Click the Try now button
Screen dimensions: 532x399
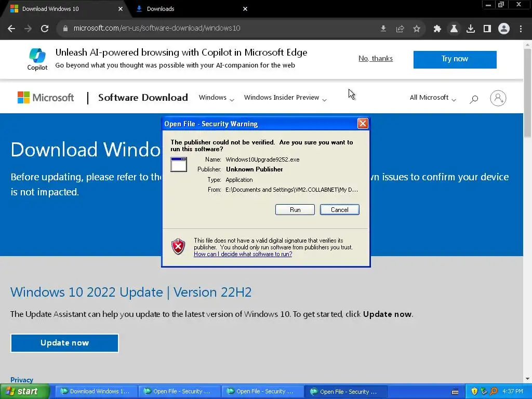pos(455,59)
